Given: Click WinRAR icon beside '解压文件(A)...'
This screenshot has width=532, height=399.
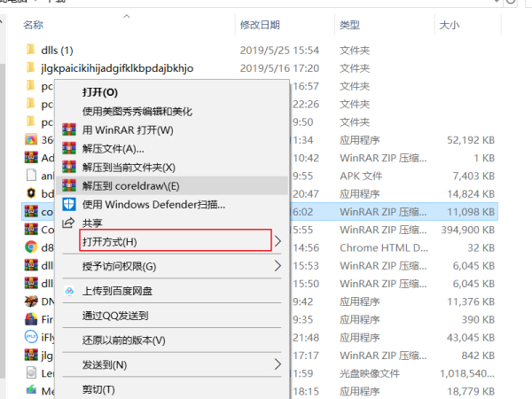Looking at the screenshot, I should pyautogui.click(x=69, y=148).
